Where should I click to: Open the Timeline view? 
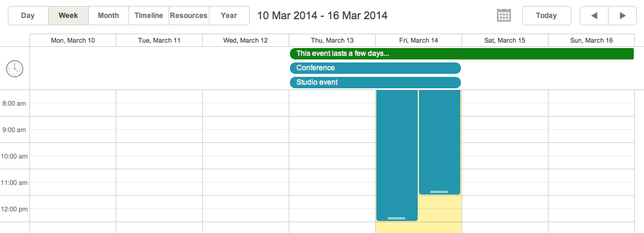point(149,16)
